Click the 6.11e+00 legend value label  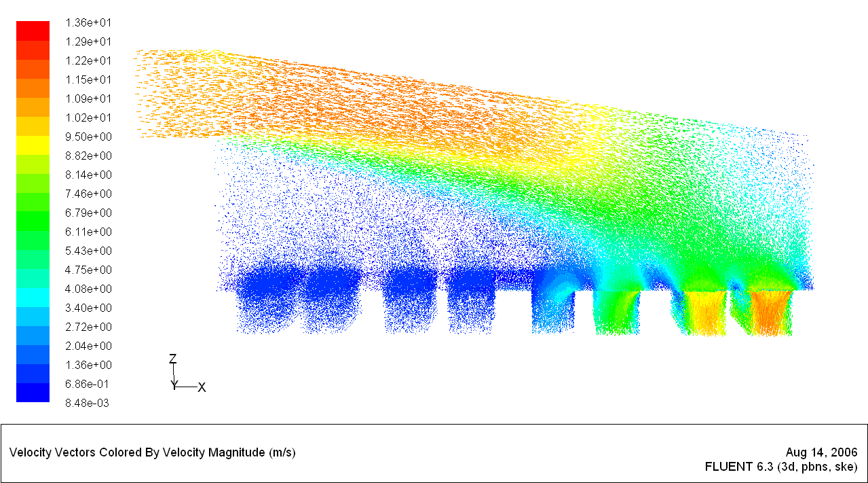tap(88, 232)
